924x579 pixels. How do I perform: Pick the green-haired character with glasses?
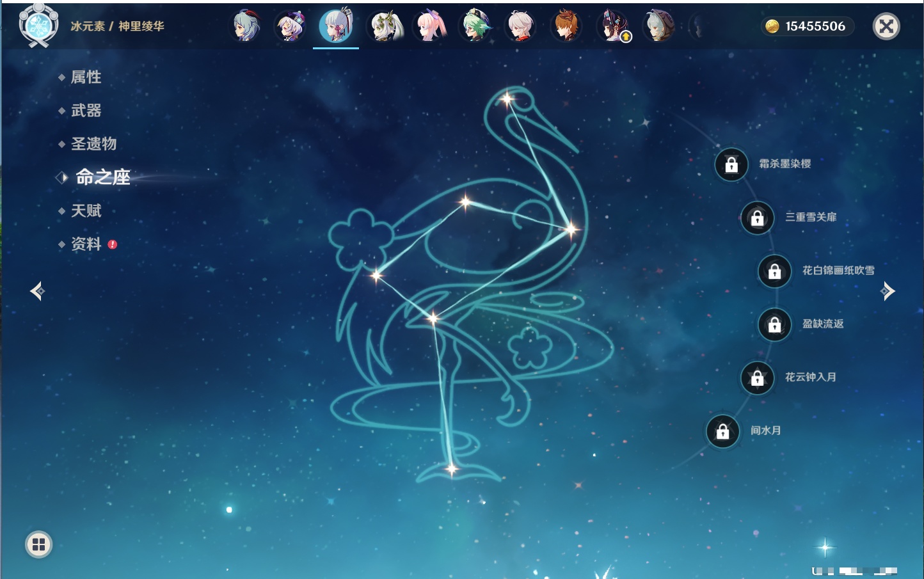(475, 27)
